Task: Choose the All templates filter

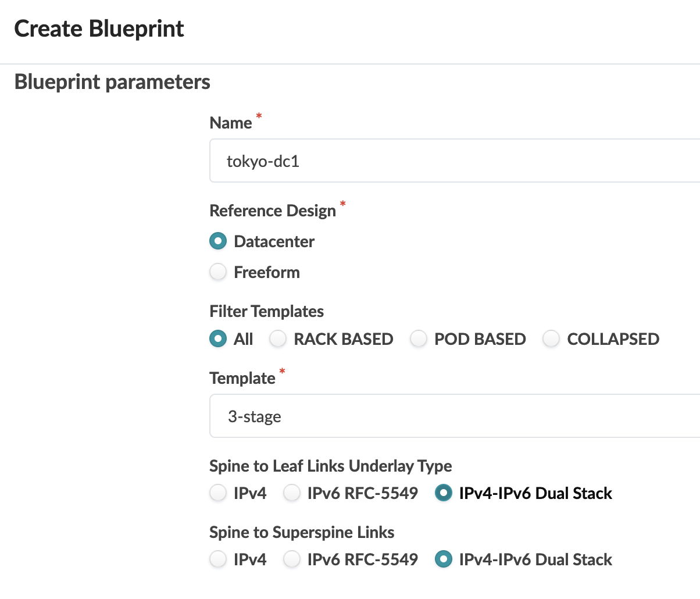Action: (x=218, y=339)
